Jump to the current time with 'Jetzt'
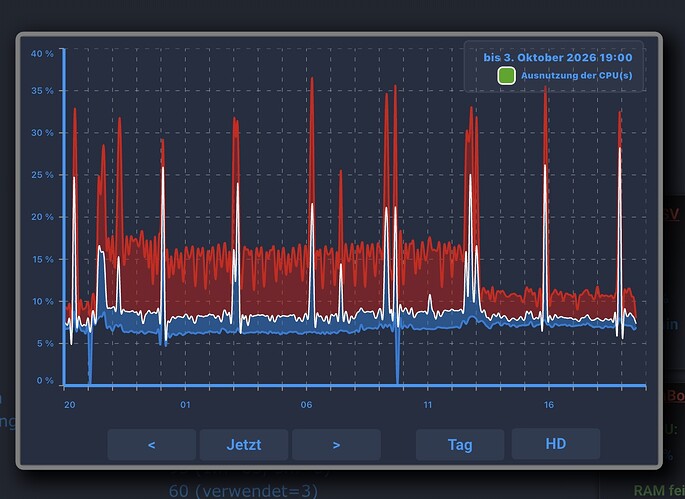The height and width of the screenshot is (499, 685). point(244,444)
